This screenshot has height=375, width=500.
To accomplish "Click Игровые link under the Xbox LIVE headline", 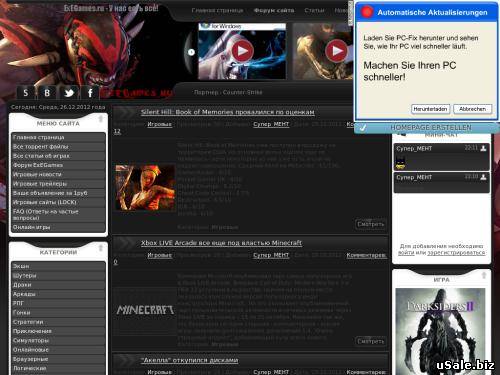I will tap(159, 255).
